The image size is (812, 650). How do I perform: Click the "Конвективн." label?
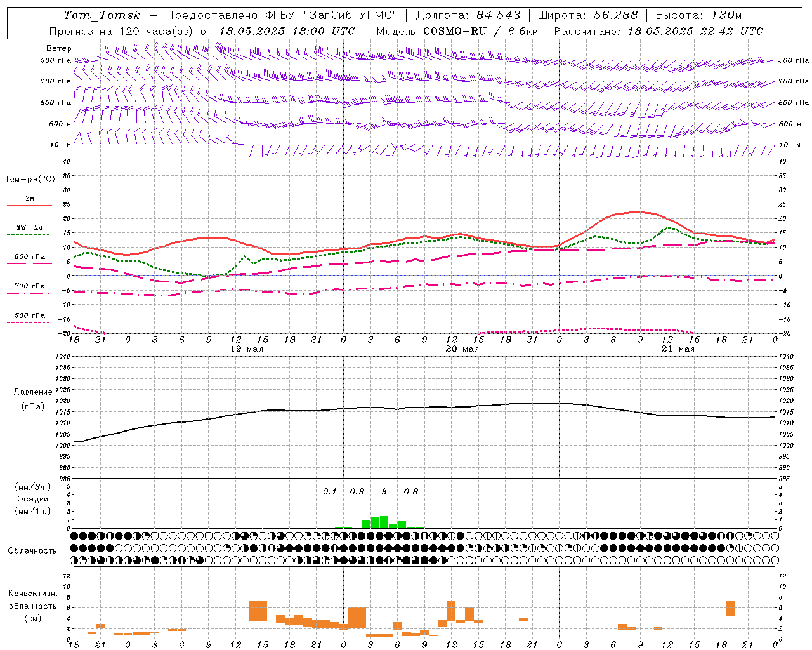[x=32, y=594]
